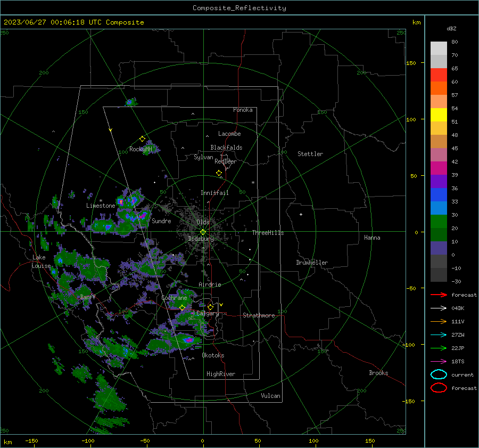Click the white 04DK arrow icon
479x448 pixels.
[x=439, y=308]
